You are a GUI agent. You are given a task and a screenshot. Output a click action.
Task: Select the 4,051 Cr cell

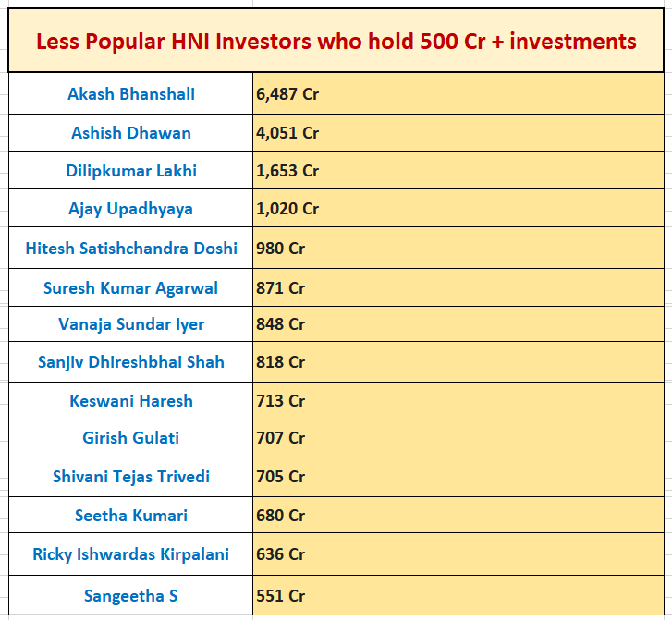(x=458, y=133)
